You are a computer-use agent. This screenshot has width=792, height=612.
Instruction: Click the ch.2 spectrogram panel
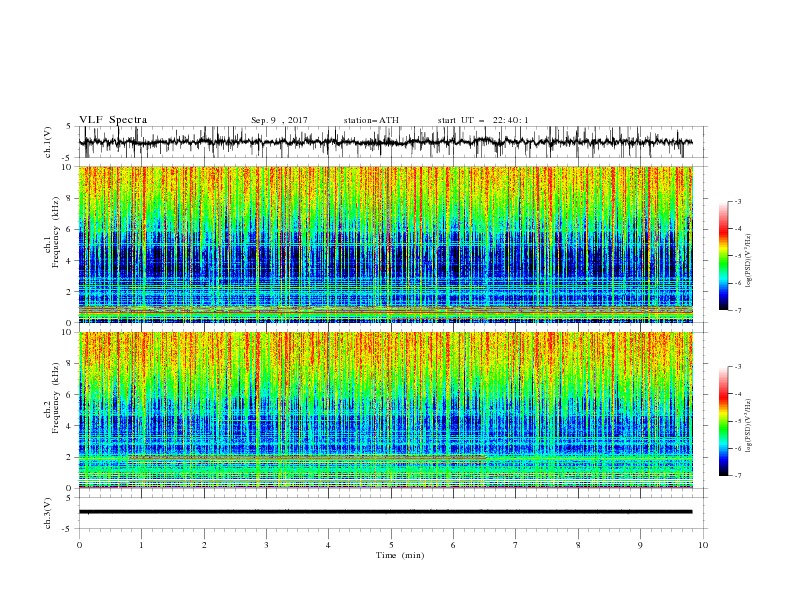(386, 410)
